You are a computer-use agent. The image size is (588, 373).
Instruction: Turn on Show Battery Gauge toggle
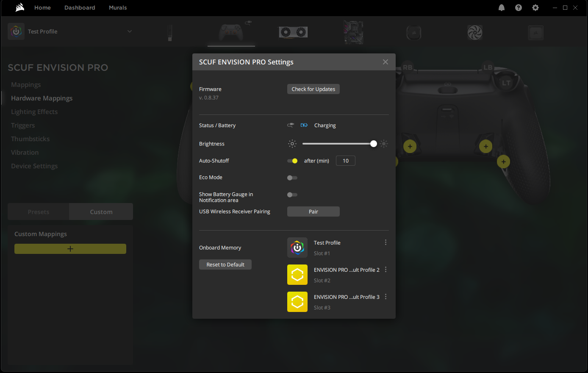[x=292, y=195]
